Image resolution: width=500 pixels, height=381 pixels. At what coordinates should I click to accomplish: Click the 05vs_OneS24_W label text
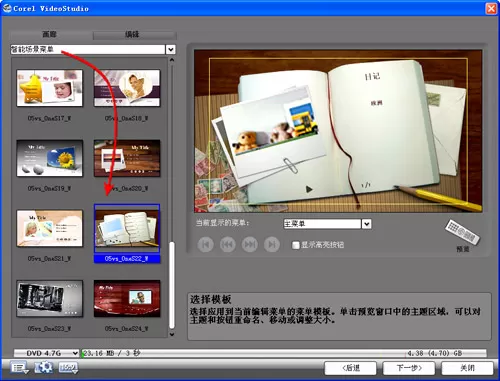pyautogui.click(x=127, y=329)
